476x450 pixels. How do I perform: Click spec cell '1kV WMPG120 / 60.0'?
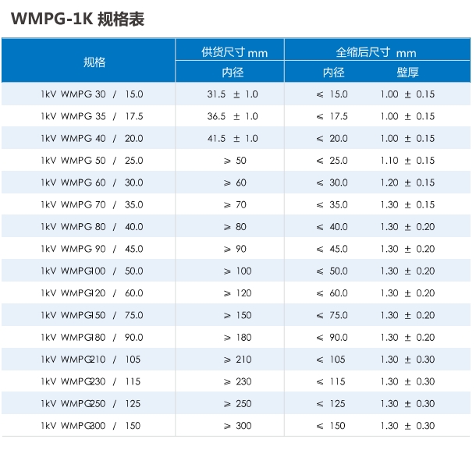(92, 293)
